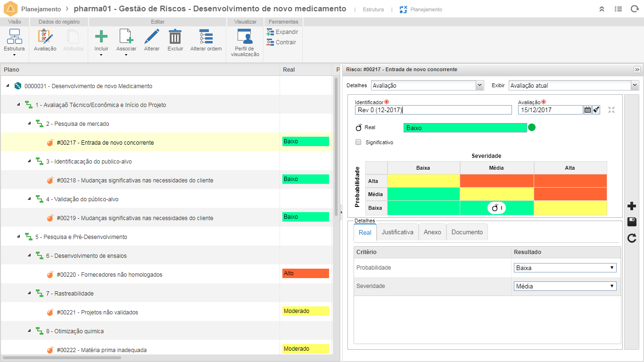Click the Excluir trash can icon
The height and width of the screenshot is (362, 644).
175,37
